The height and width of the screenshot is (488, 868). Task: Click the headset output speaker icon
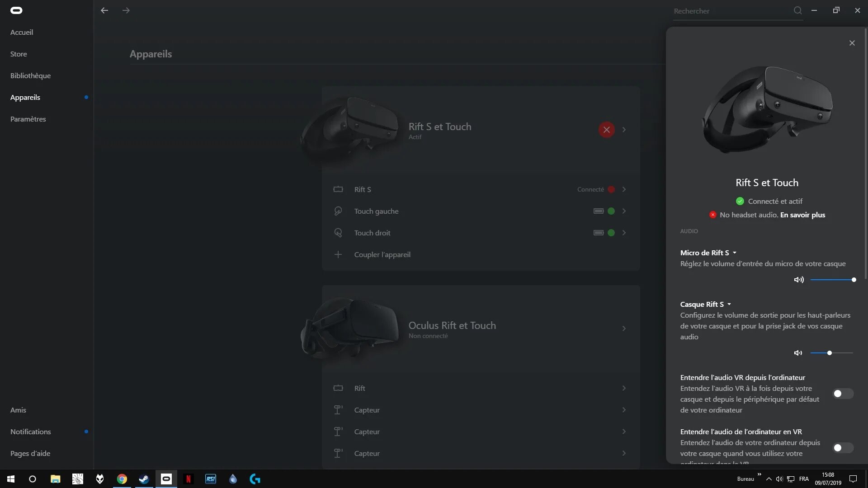(x=798, y=353)
